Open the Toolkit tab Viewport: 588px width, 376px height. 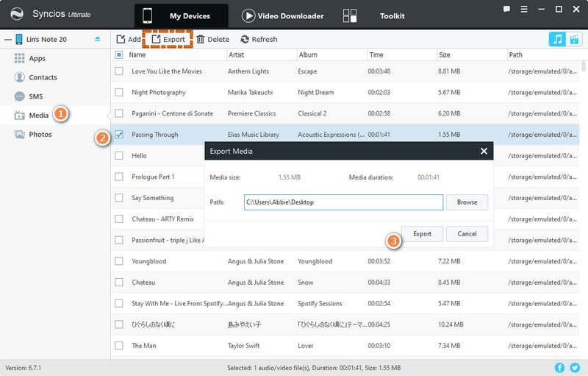[x=374, y=15]
